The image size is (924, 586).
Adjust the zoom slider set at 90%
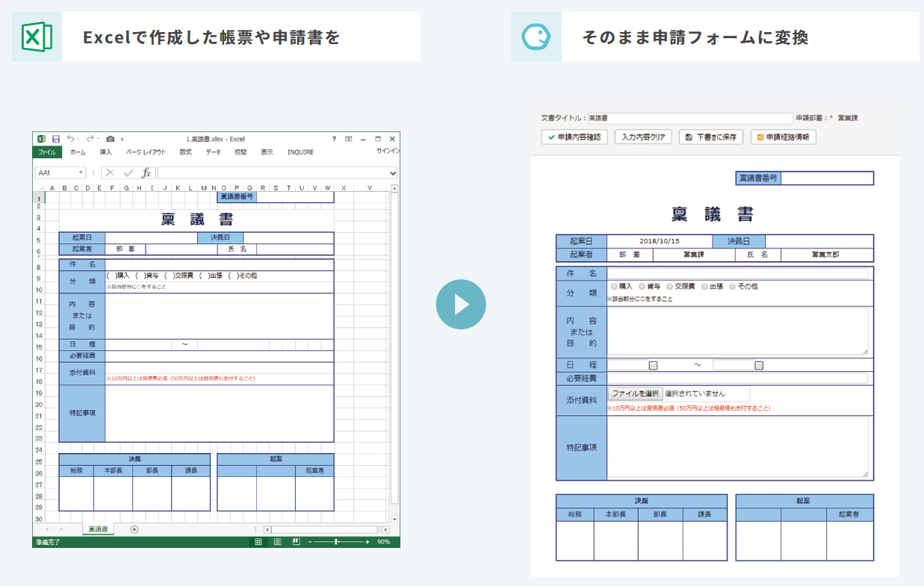[x=338, y=540]
